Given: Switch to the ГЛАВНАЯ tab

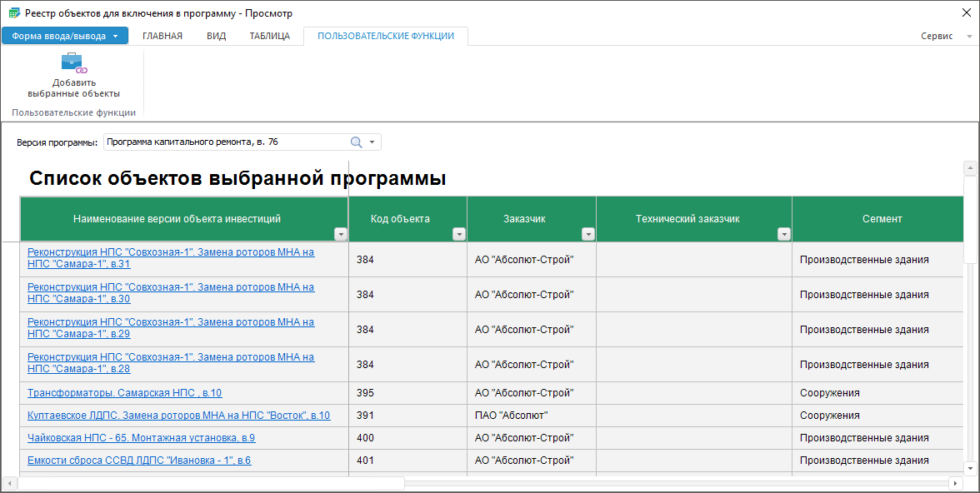Looking at the screenshot, I should [162, 36].
